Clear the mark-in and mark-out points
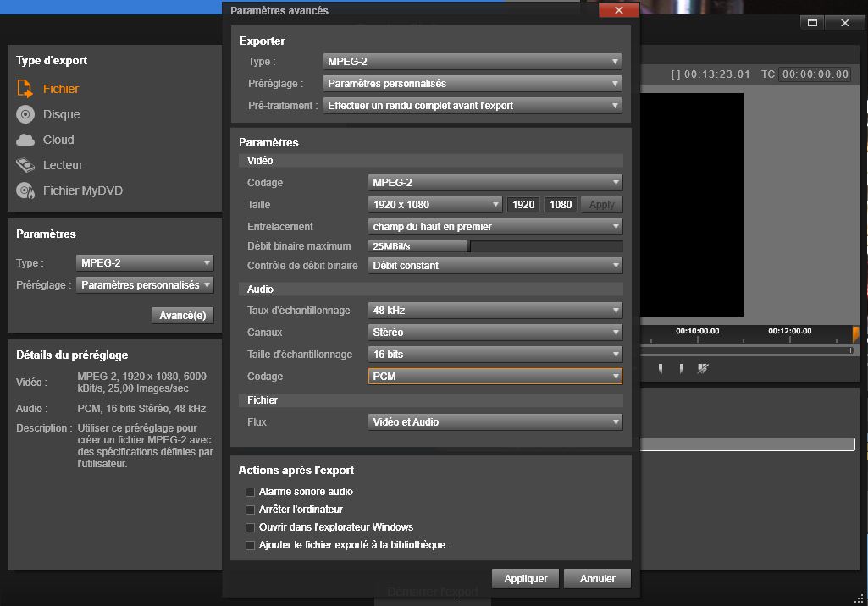This screenshot has width=868, height=606. point(703,368)
